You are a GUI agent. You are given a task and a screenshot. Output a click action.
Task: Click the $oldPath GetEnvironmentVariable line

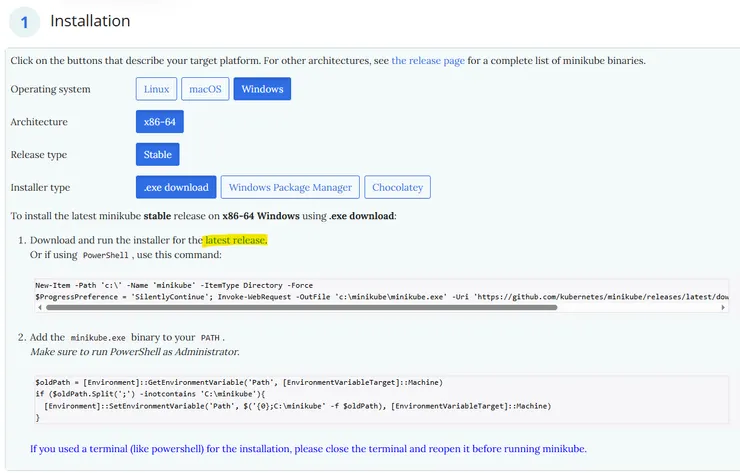click(x=239, y=382)
